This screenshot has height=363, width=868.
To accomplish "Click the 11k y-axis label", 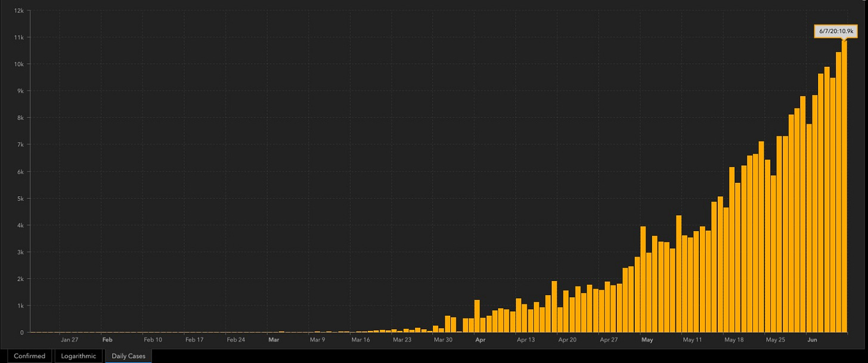I will (x=19, y=37).
